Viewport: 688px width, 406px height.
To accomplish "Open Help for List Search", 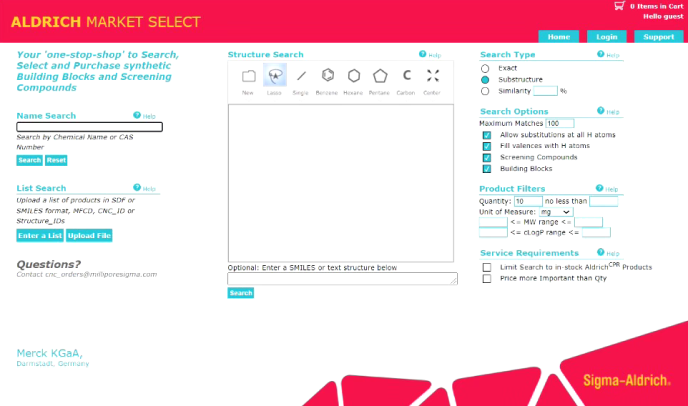I will click(x=144, y=188).
